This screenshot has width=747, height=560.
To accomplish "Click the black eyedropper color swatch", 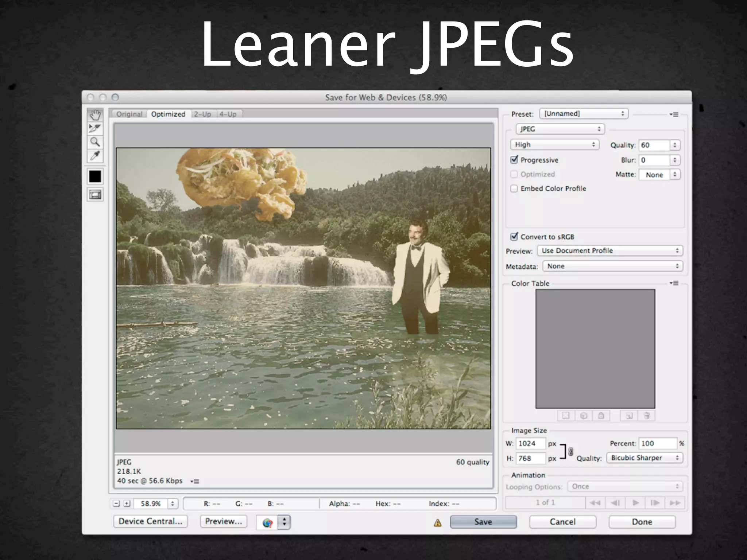I will [x=95, y=177].
